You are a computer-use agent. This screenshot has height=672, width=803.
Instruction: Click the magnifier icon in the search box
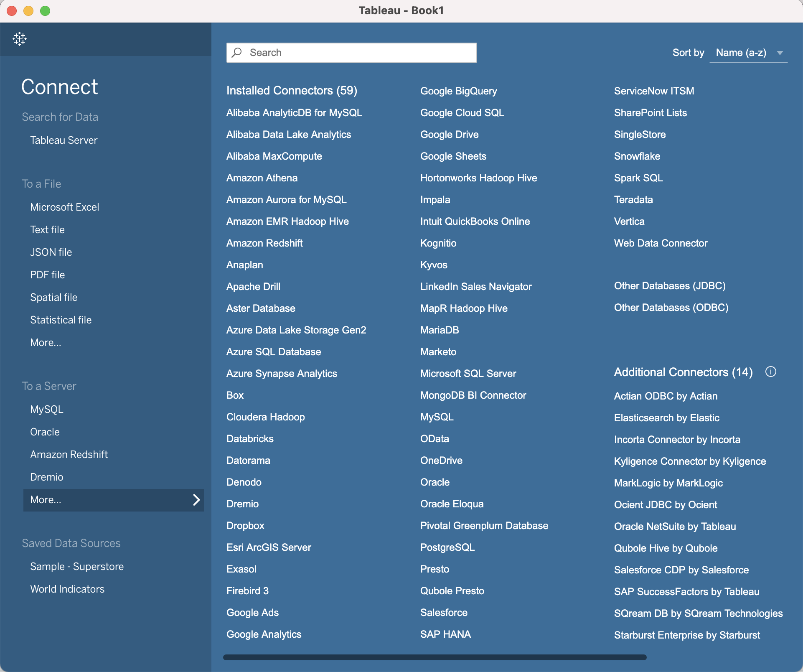(237, 52)
